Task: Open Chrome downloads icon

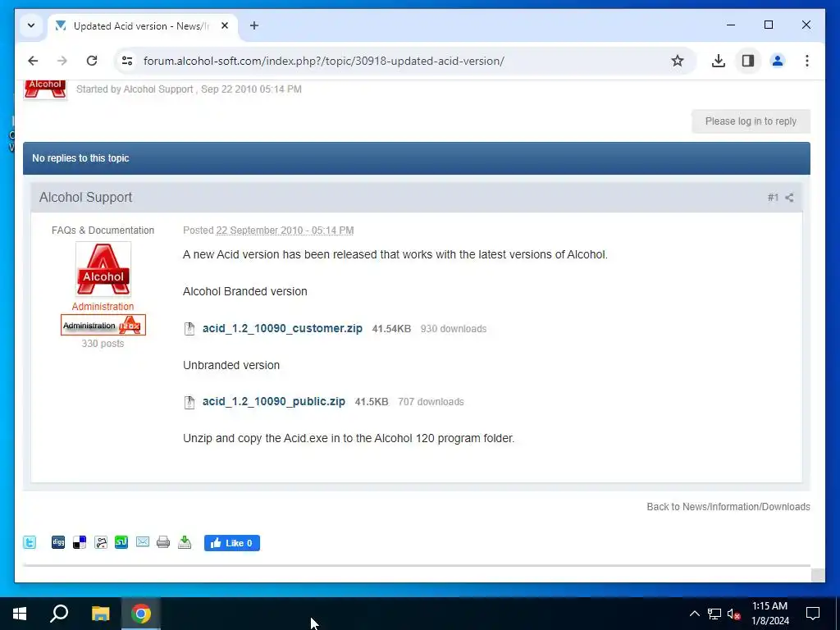Action: (x=719, y=61)
